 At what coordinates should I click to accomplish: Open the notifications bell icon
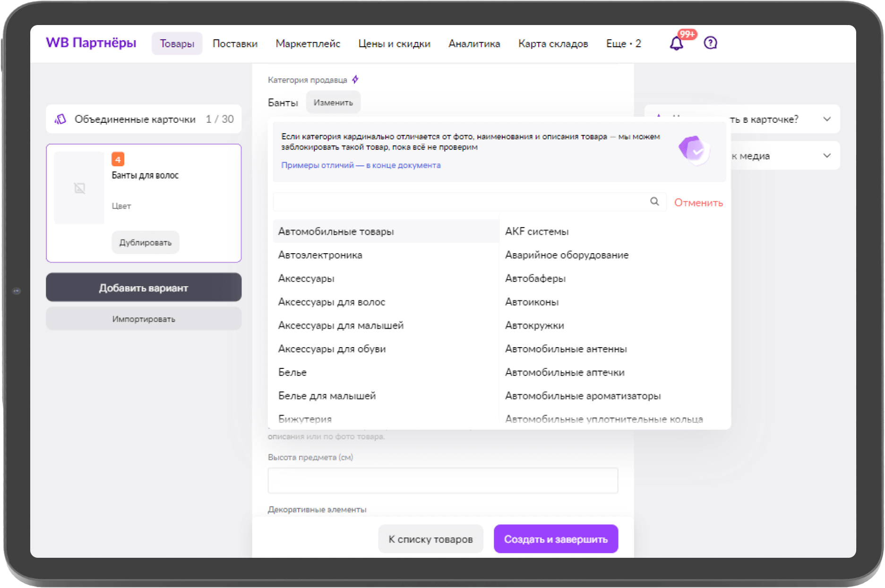click(x=676, y=43)
